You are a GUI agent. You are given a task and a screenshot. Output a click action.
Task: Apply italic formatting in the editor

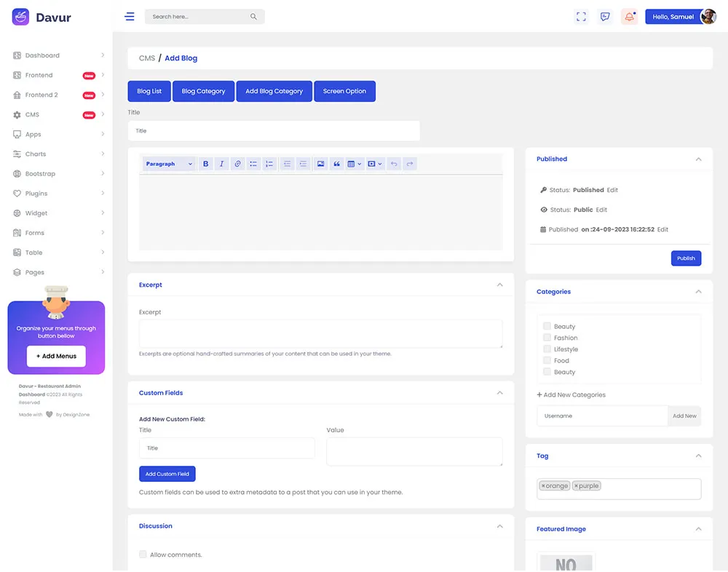[x=221, y=164]
